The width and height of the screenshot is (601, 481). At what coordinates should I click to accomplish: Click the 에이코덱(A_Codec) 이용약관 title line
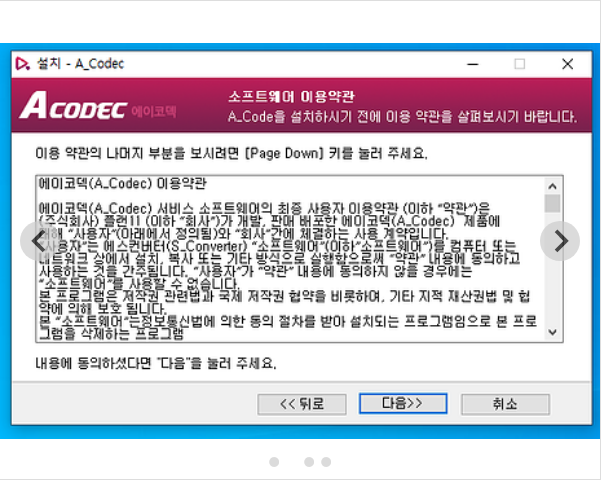tap(123, 184)
